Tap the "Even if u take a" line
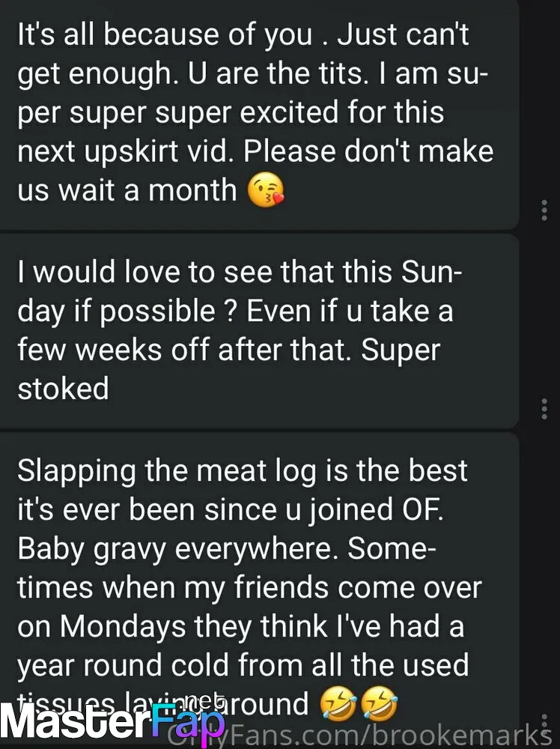Screen dimensions: 560x749 point(350,311)
